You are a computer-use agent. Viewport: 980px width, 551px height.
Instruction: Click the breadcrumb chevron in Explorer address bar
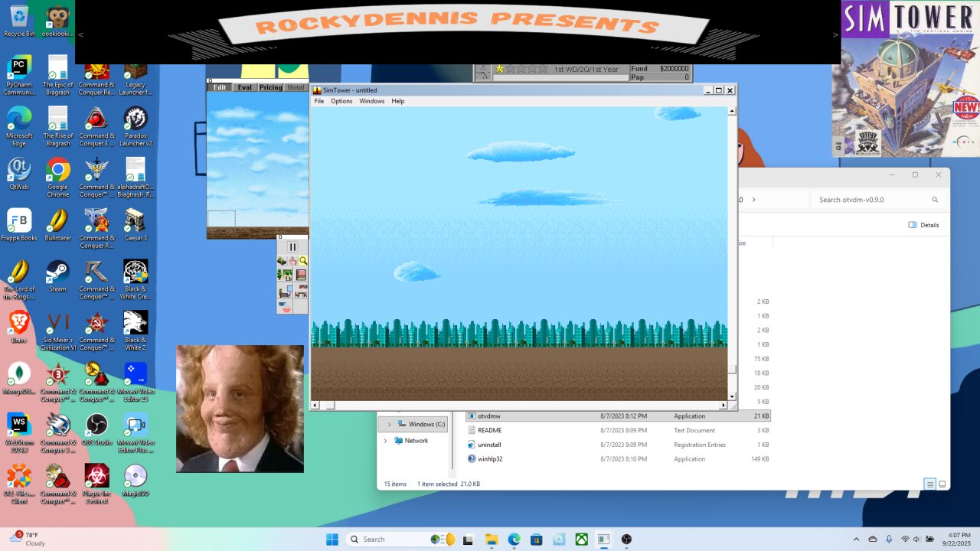coord(753,200)
